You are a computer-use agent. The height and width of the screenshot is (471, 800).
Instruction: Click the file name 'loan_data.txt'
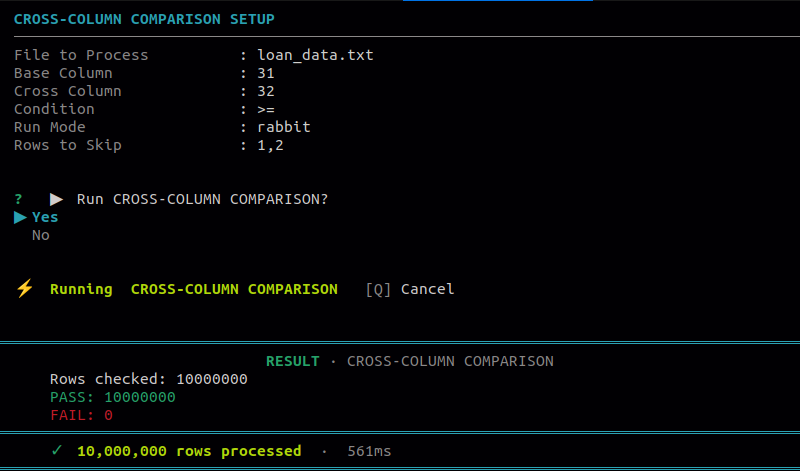tap(315, 55)
